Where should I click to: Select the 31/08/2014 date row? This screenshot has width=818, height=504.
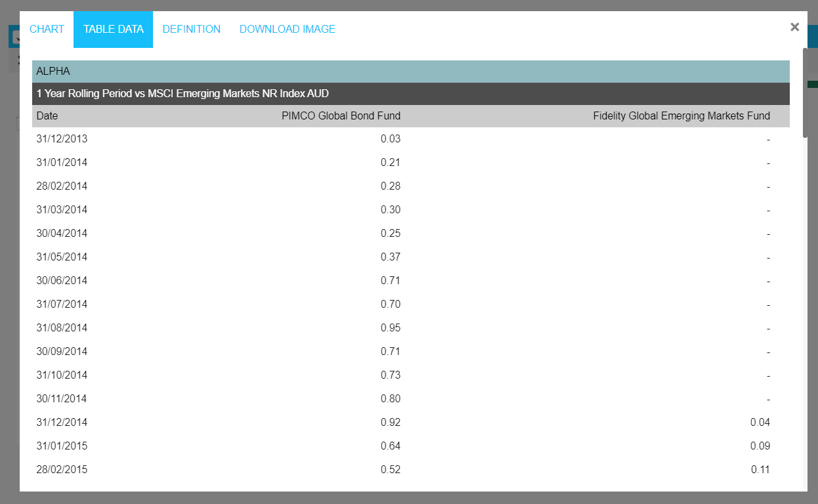coord(62,328)
